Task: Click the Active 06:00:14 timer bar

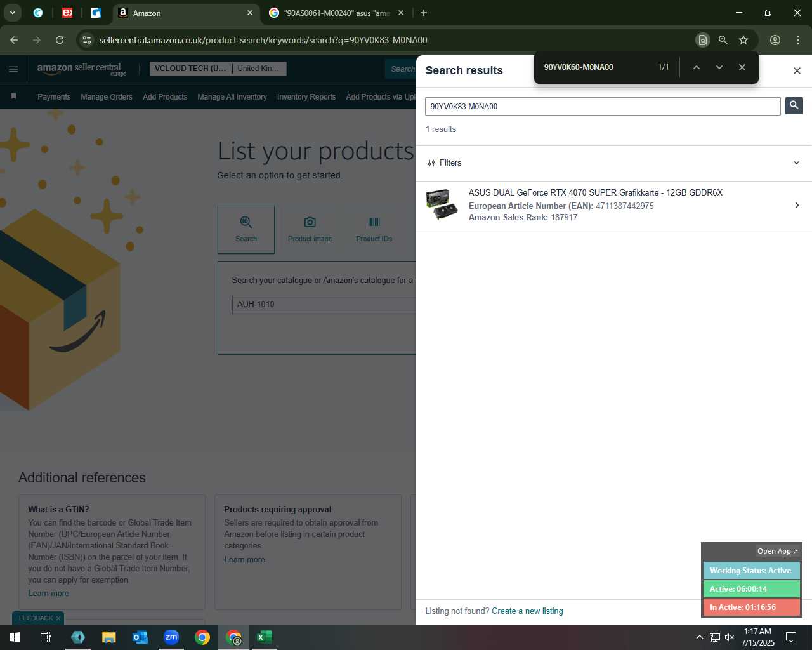Action: coord(751,589)
